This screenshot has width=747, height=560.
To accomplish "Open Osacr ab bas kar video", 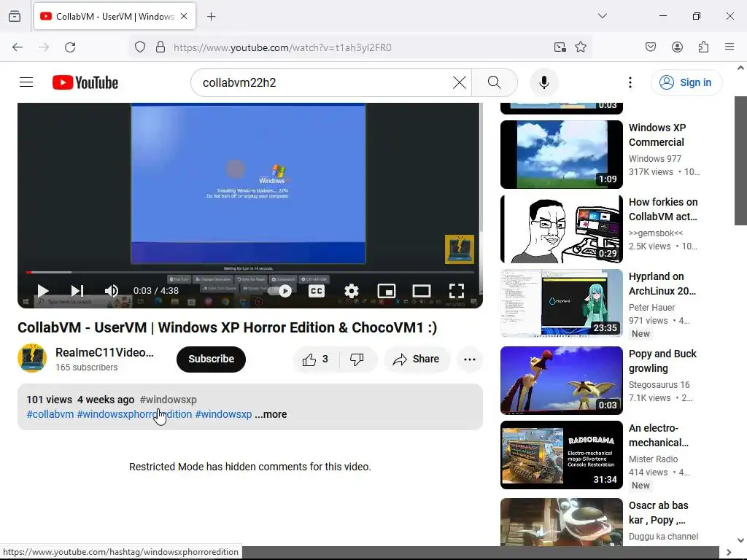I will tap(561, 522).
